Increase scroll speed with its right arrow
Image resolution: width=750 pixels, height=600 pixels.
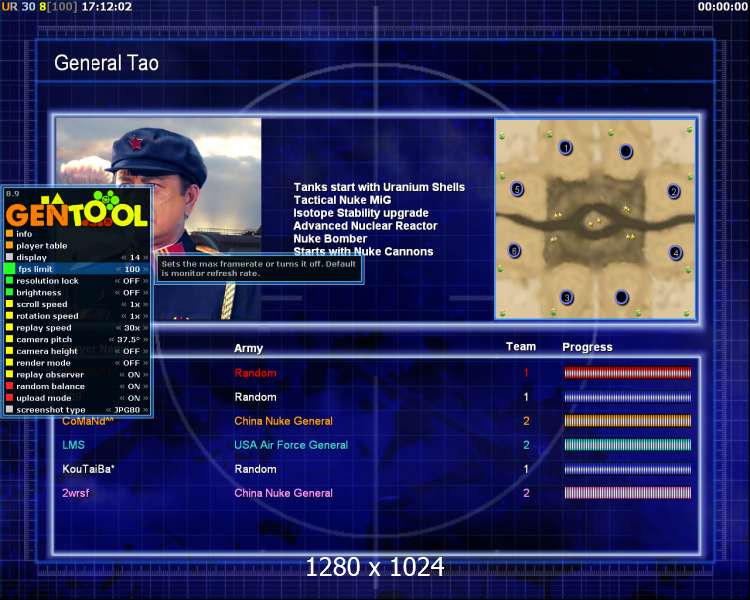tap(145, 304)
